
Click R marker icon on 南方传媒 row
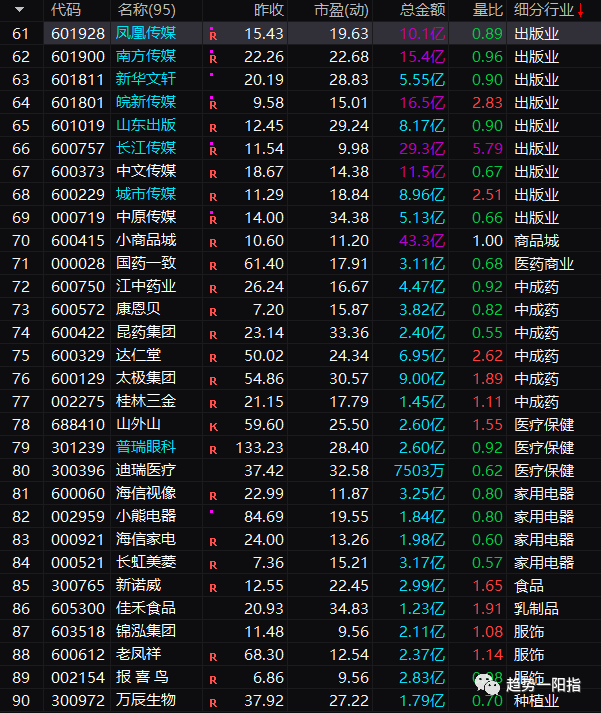click(213, 59)
